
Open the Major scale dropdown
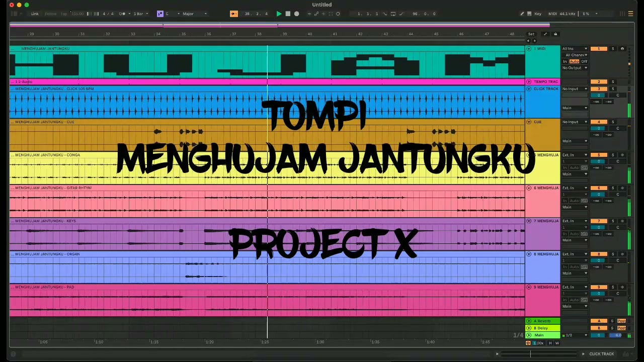195,14
